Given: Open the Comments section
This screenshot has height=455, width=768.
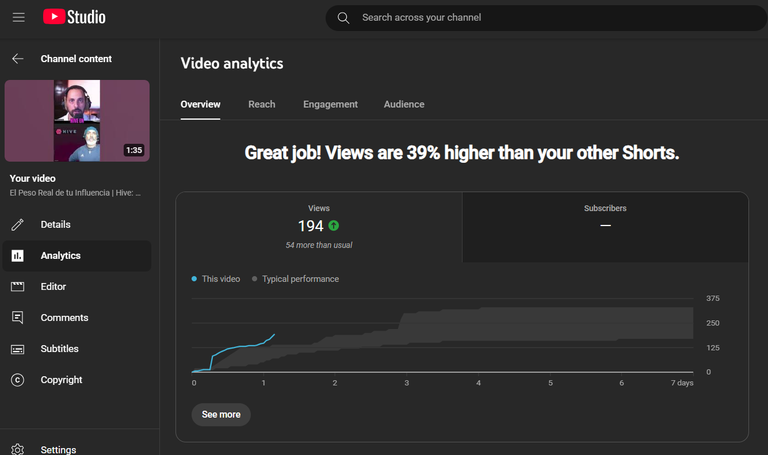Looking at the screenshot, I should pyautogui.click(x=77, y=318).
